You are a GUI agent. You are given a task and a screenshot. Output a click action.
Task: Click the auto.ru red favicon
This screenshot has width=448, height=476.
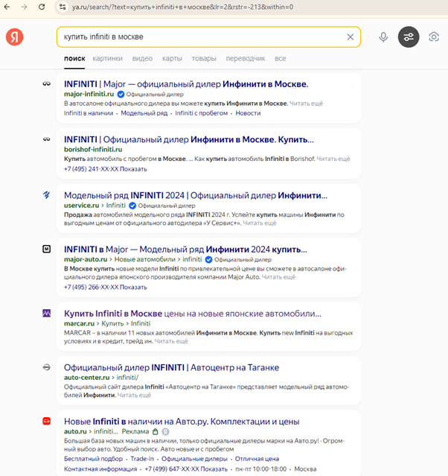tap(46, 421)
